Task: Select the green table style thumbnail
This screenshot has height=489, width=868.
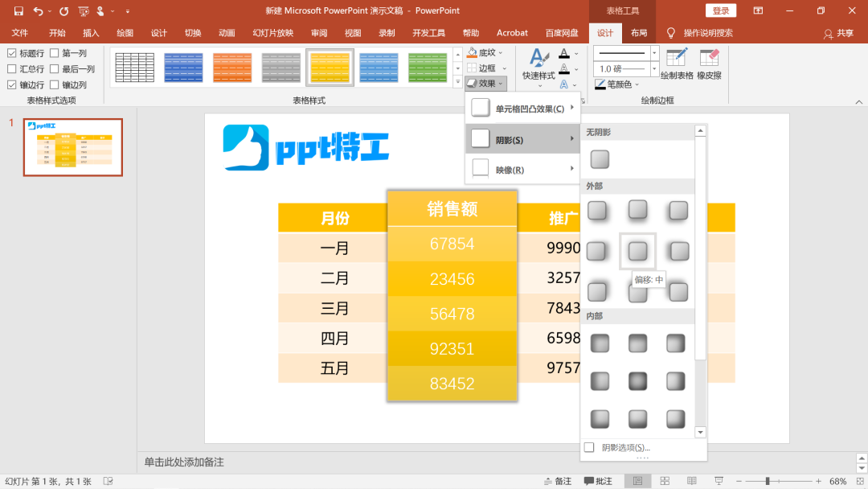Action: tap(428, 68)
